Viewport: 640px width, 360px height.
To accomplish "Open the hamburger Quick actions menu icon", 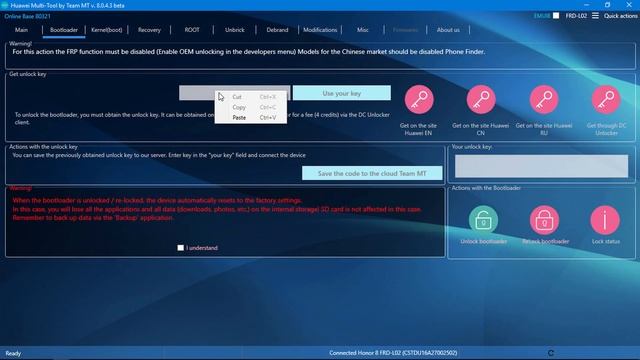I will tap(596, 16).
